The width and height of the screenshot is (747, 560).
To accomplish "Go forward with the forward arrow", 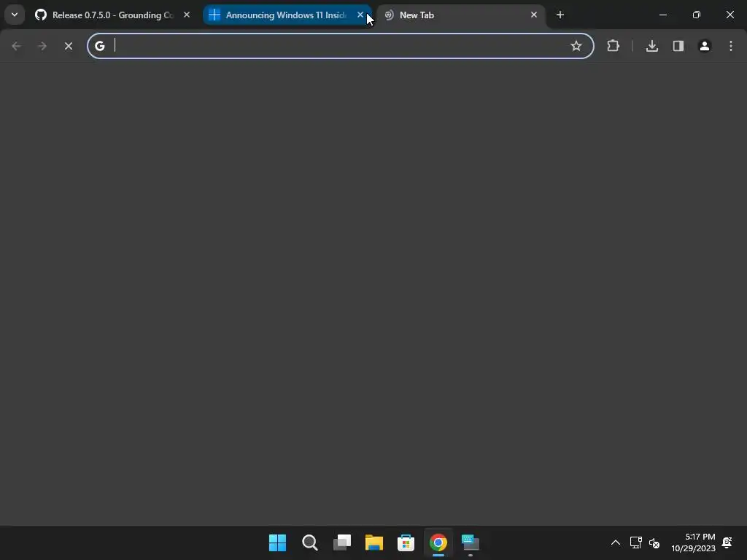I will click(x=42, y=46).
